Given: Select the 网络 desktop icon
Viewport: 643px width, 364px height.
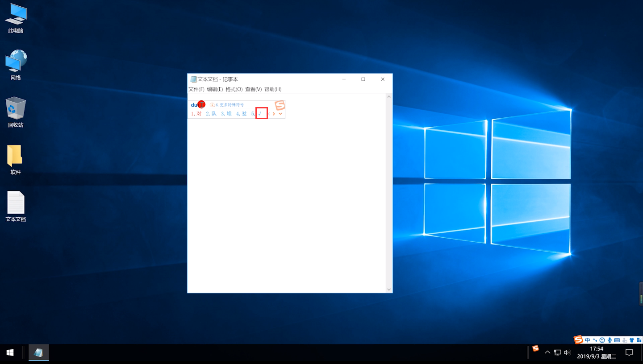Looking at the screenshot, I should (x=16, y=65).
